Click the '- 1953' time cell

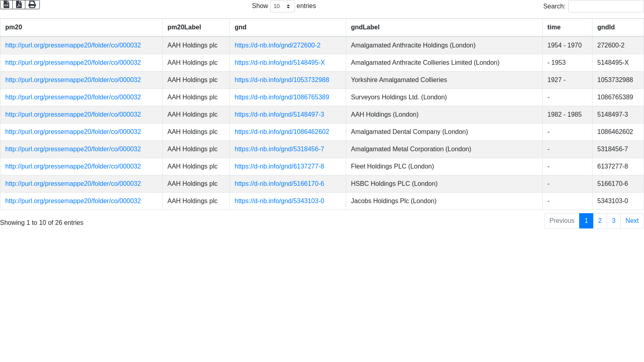[567, 63]
